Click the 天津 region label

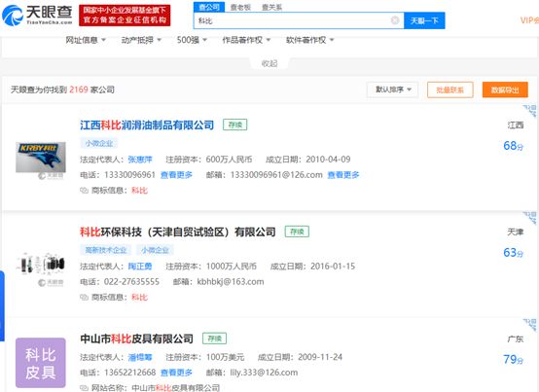coord(516,232)
